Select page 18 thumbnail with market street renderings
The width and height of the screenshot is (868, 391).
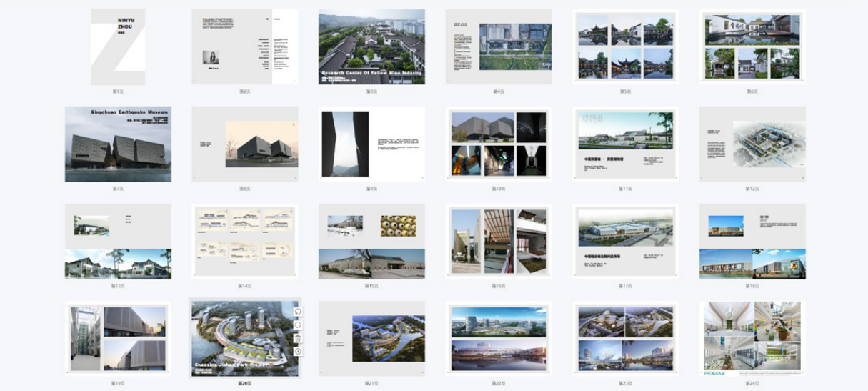click(x=752, y=242)
